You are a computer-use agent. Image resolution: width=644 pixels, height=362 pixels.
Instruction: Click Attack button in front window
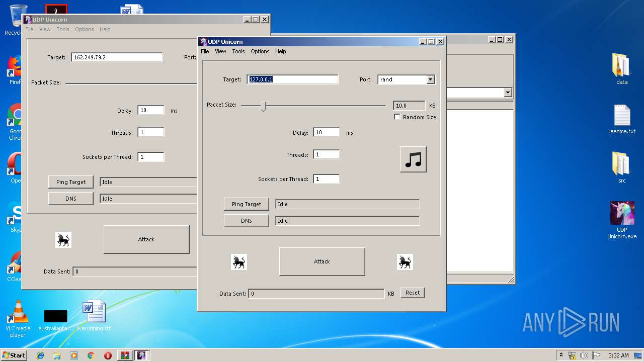point(322,261)
